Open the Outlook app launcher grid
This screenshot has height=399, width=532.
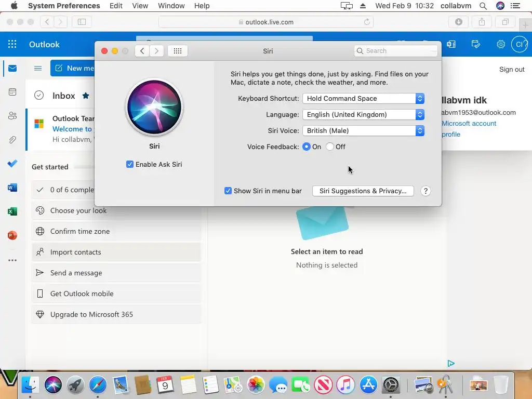(12, 44)
